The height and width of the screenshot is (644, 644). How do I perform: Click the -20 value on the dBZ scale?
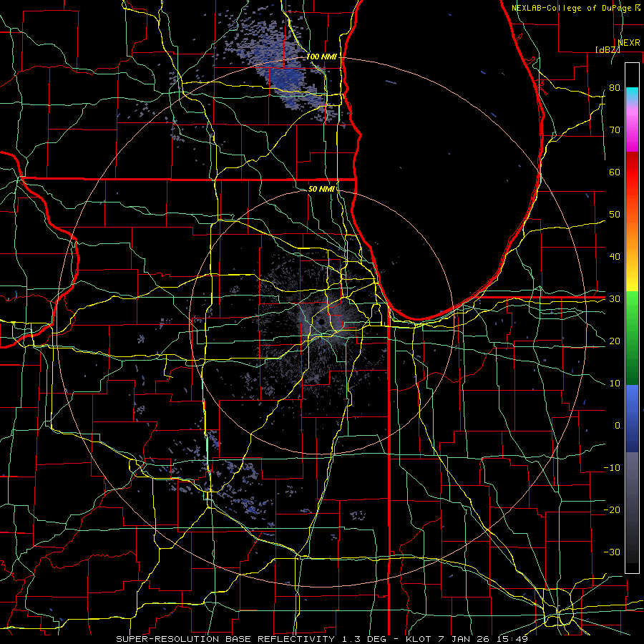click(x=612, y=509)
